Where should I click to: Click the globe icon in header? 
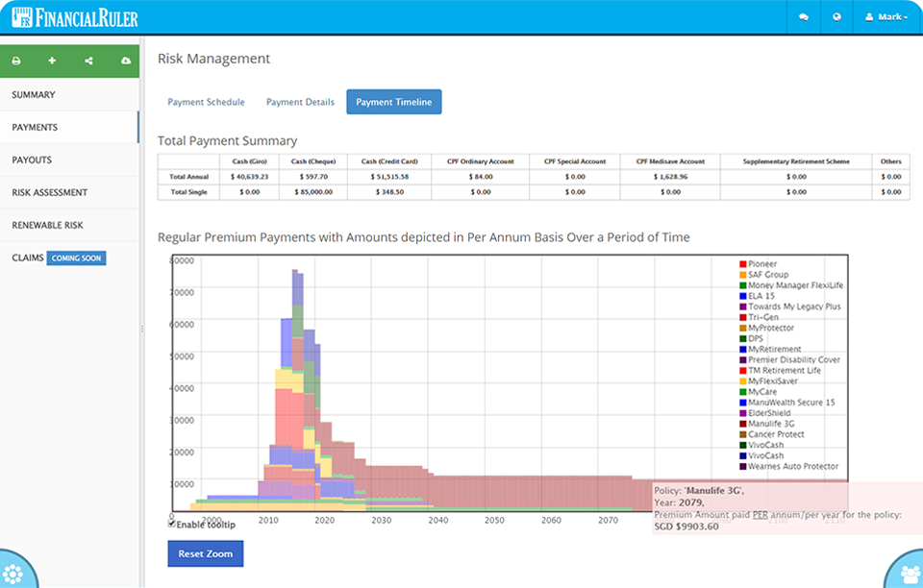click(836, 17)
